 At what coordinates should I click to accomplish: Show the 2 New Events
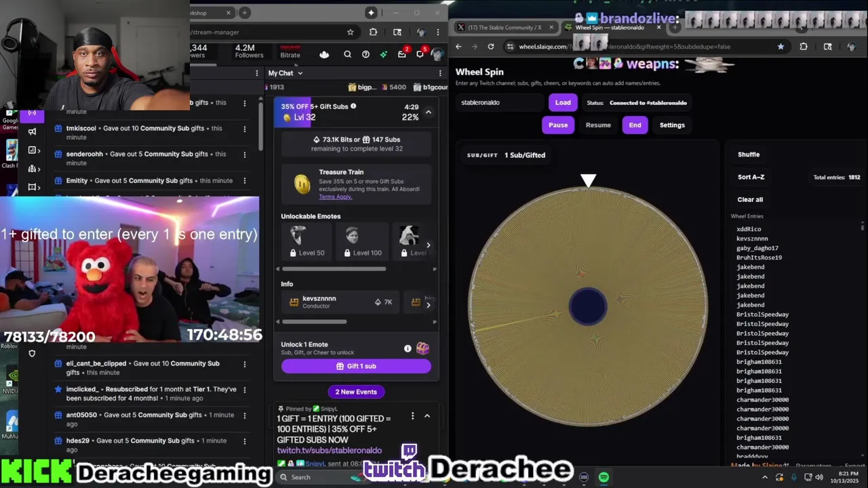click(356, 392)
